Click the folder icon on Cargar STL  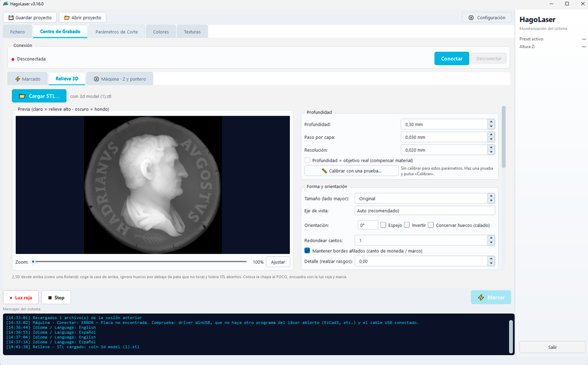tap(22, 96)
